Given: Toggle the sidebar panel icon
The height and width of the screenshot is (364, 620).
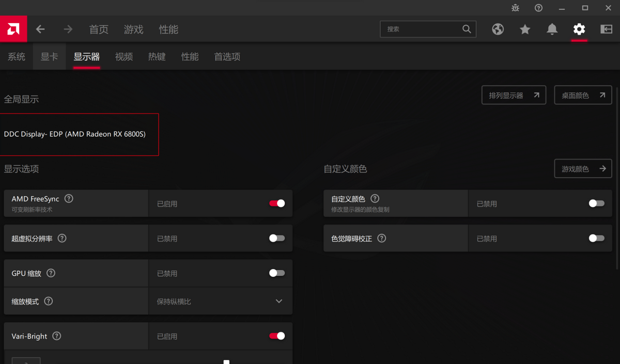Looking at the screenshot, I should point(607,29).
